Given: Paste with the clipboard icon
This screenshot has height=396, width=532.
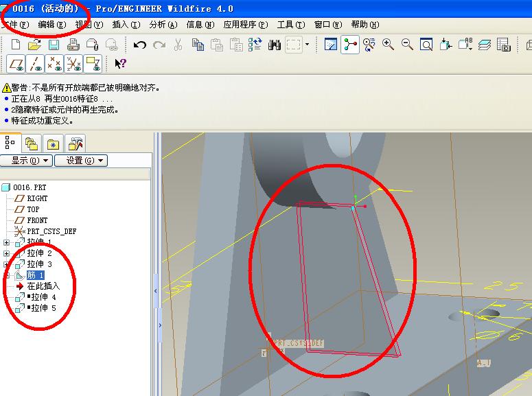Looking at the screenshot, I should click(217, 45).
